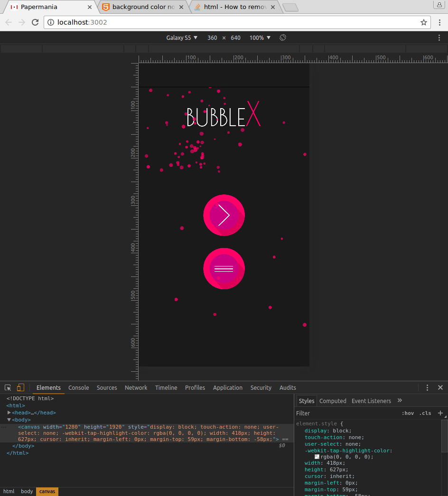Open the DevTools three-dot customize menu
Image resolution: width=448 pixels, height=496 pixels.
coord(427,387)
